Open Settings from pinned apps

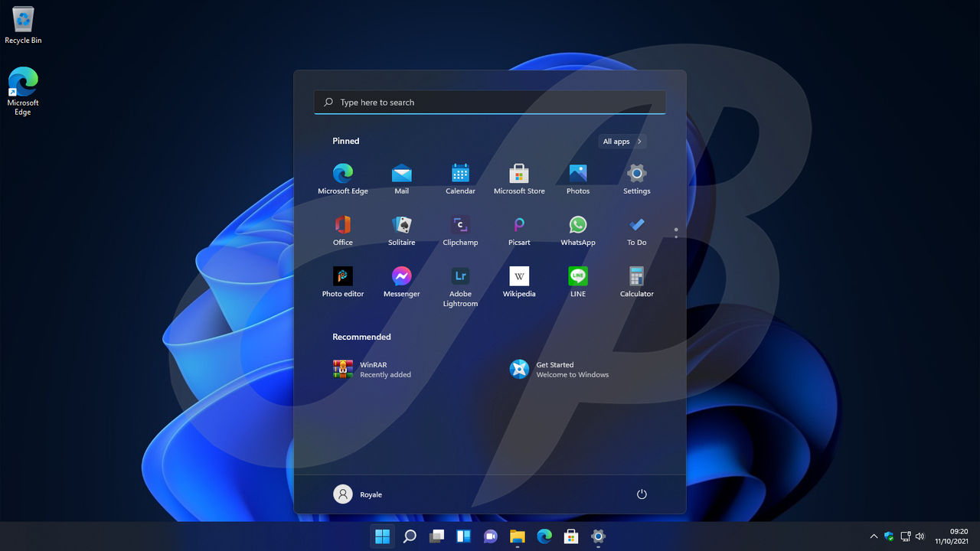pos(637,179)
